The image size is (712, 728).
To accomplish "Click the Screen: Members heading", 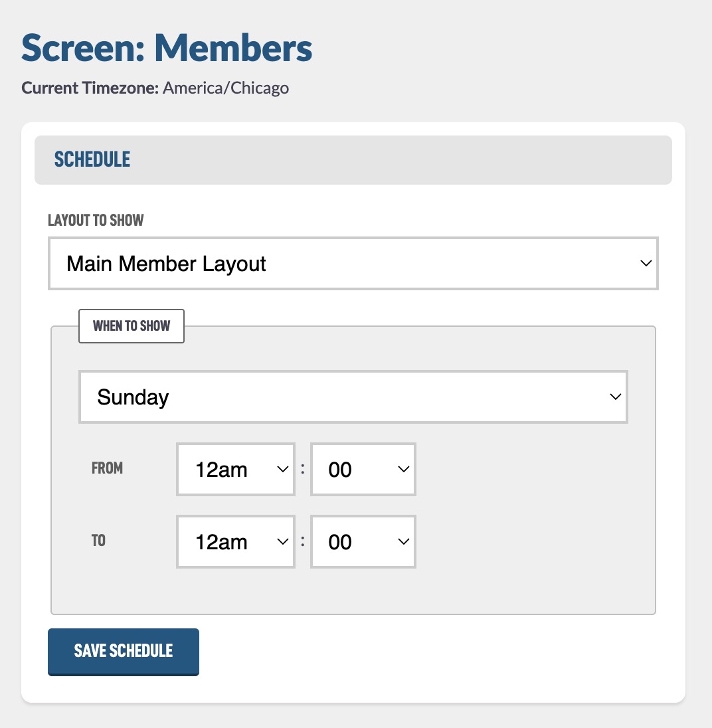I will pyautogui.click(x=167, y=48).
